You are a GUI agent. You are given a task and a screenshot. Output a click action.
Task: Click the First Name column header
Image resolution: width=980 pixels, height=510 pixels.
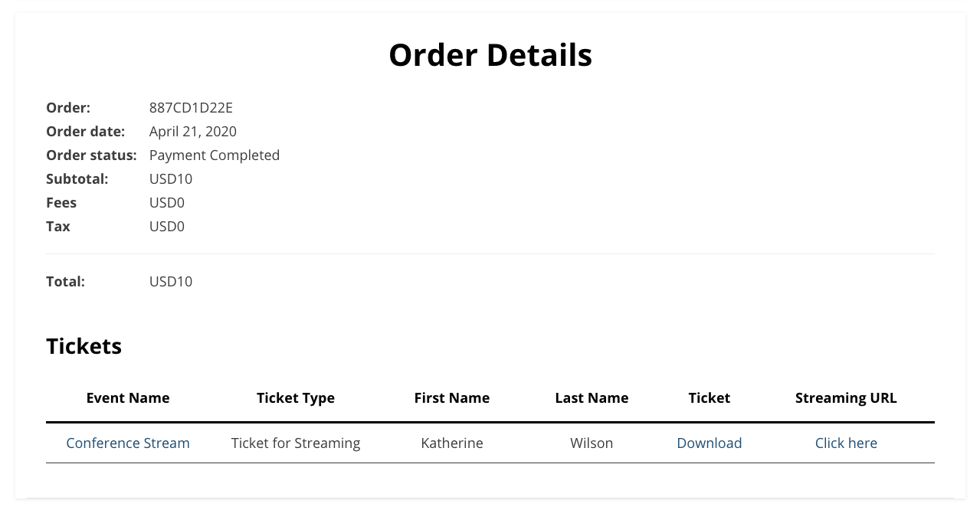tap(451, 397)
